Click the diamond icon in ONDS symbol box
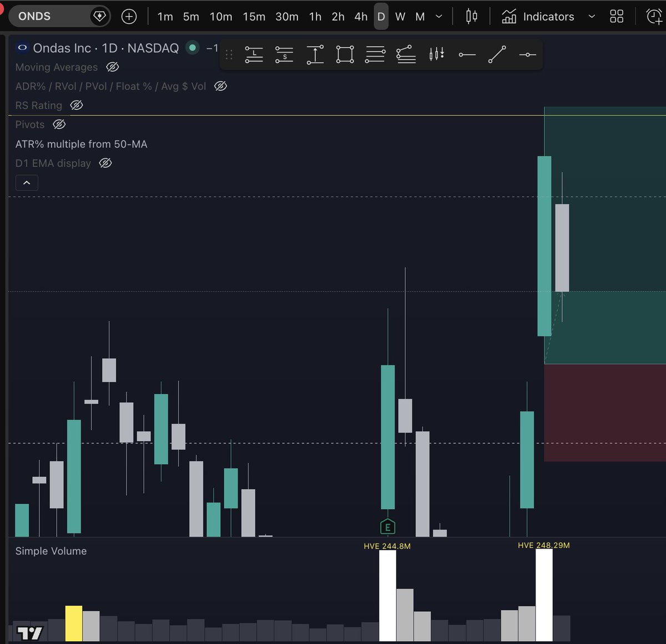666x644 pixels. (99, 16)
